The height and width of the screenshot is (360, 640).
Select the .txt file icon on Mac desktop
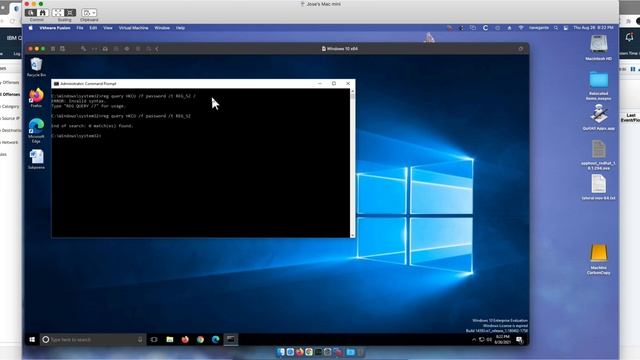click(x=599, y=187)
